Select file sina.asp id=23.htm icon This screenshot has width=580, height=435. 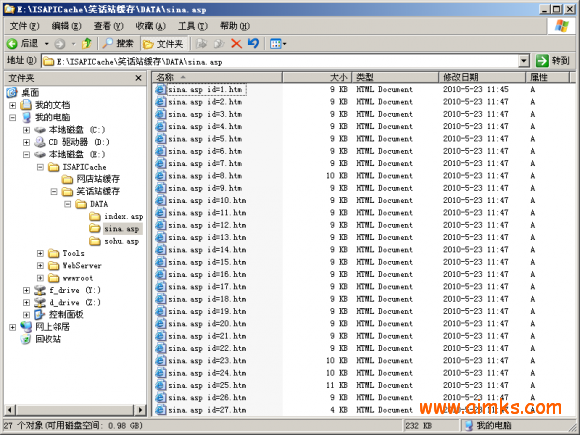(161, 361)
